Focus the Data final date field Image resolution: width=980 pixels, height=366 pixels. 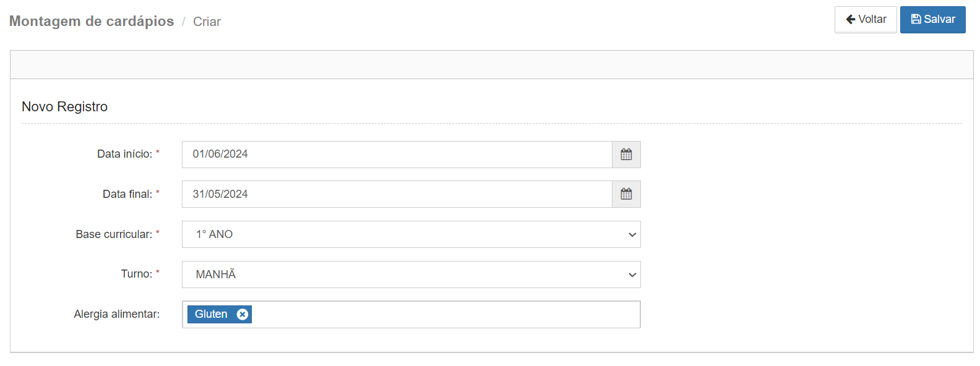pos(397,194)
